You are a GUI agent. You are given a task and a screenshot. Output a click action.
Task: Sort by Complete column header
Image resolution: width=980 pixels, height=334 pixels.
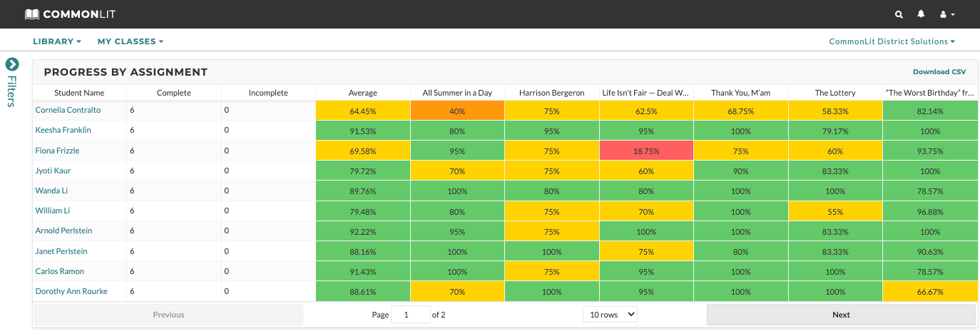click(x=174, y=93)
